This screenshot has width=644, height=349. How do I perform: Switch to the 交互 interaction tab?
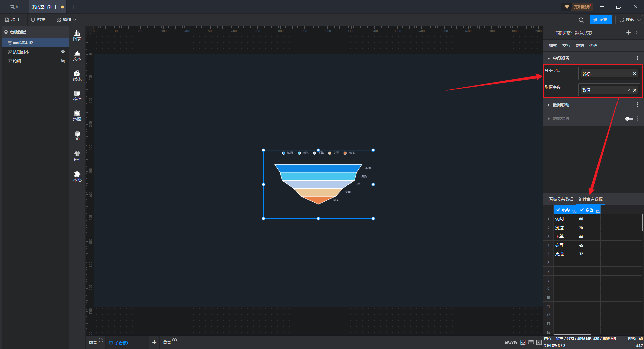click(x=566, y=46)
